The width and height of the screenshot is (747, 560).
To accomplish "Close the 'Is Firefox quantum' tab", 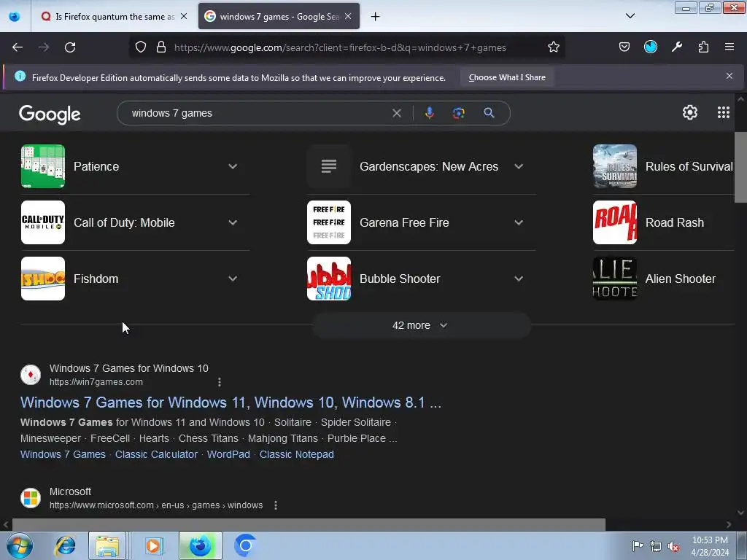I will pyautogui.click(x=184, y=16).
